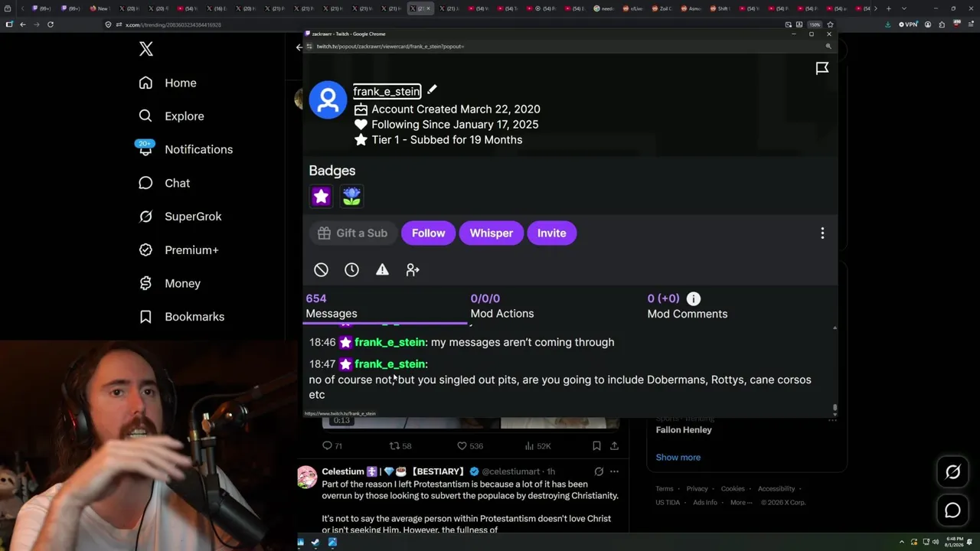Click the ban user icon
Screen dimensions: 980x551
pyautogui.click(x=322, y=269)
